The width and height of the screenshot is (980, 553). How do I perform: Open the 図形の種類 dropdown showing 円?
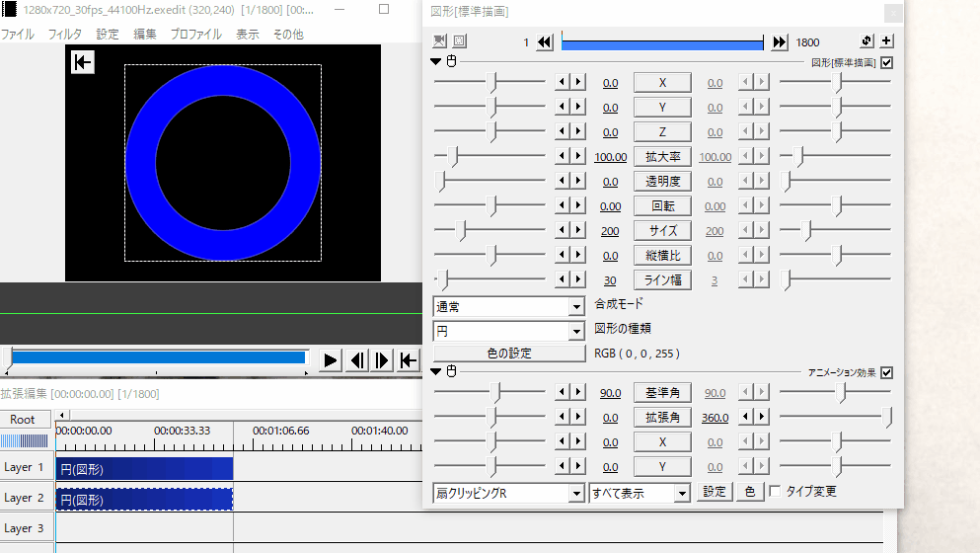click(x=508, y=331)
